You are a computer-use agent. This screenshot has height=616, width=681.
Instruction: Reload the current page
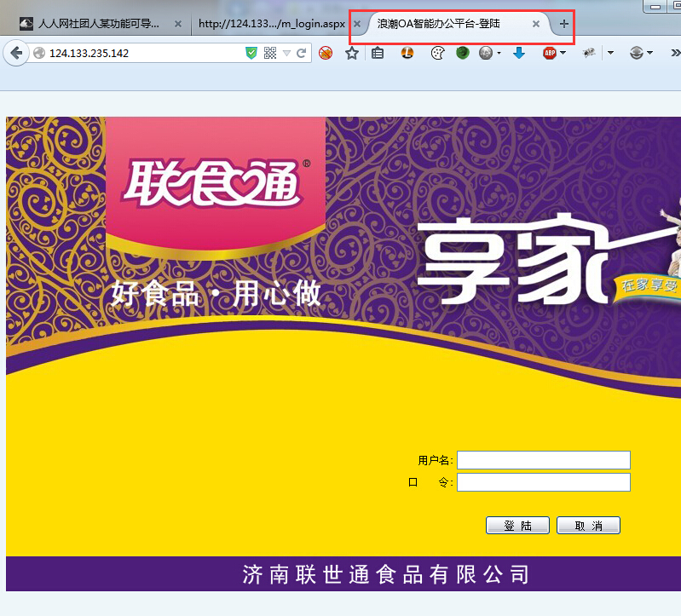pyautogui.click(x=301, y=53)
